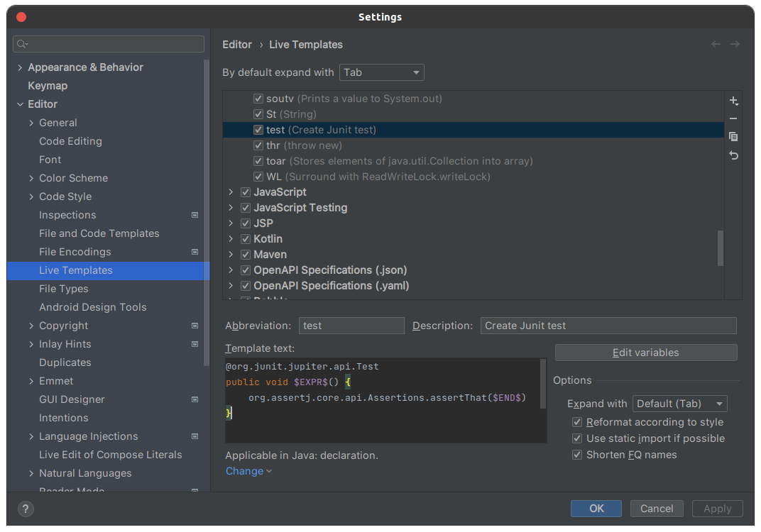Uncheck the JavaScript template group

tap(246, 192)
